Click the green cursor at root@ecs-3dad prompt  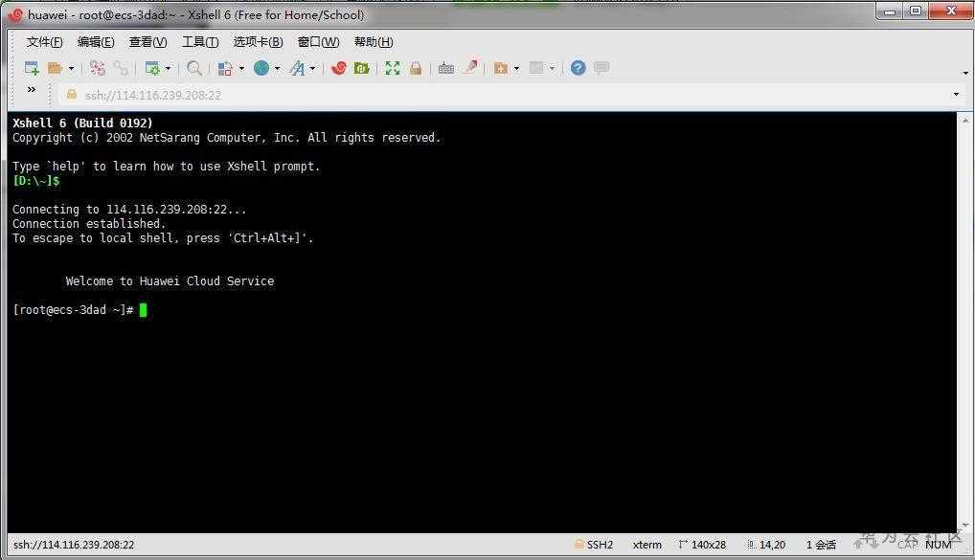click(x=143, y=310)
